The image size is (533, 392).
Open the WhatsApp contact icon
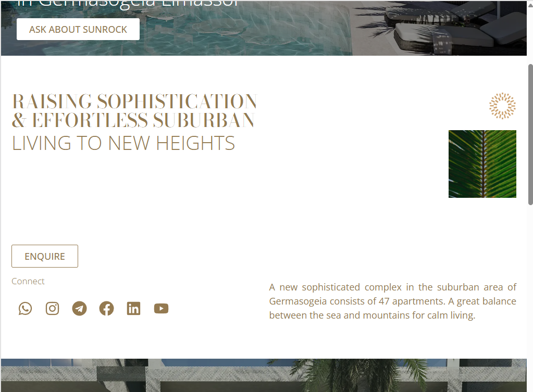pyautogui.click(x=25, y=308)
